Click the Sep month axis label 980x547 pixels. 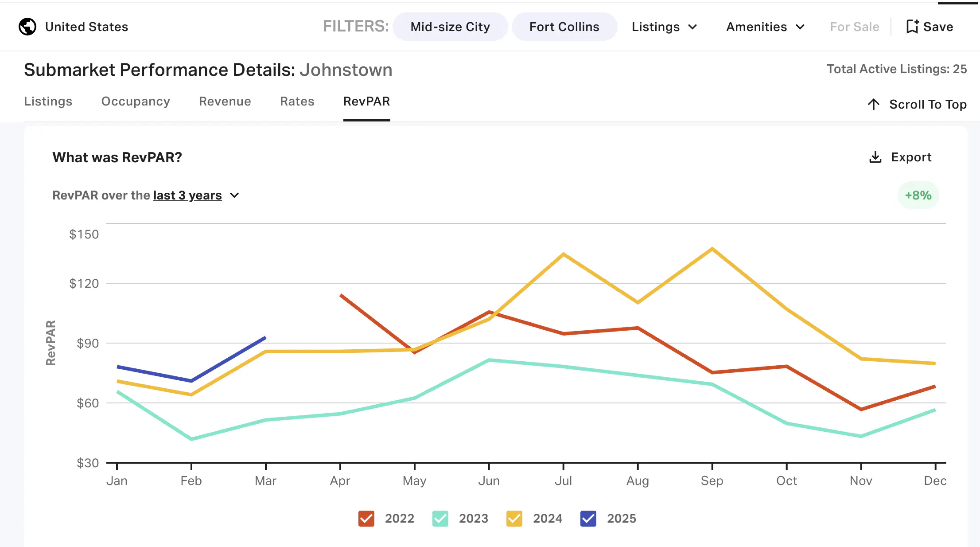tap(712, 481)
